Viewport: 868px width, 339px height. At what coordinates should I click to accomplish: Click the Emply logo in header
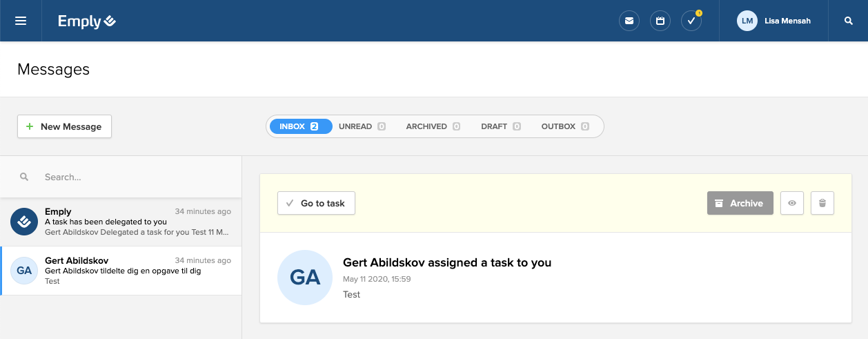86,21
